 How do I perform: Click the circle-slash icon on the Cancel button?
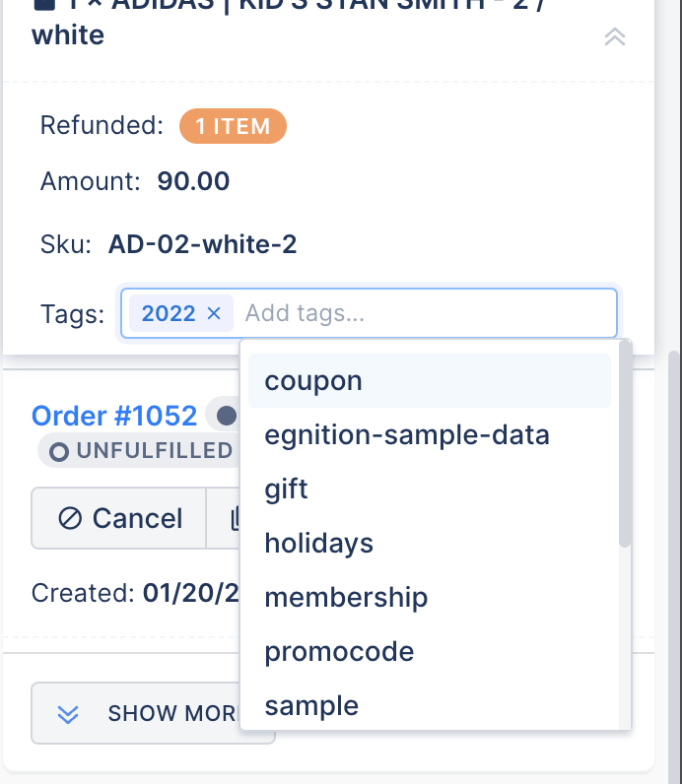[70, 519]
